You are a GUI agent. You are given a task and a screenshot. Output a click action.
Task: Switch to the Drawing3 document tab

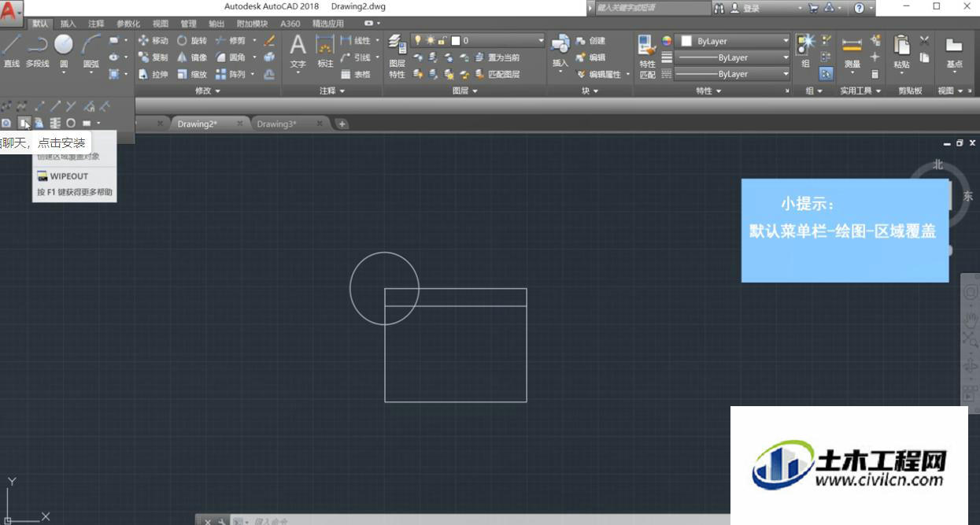[x=276, y=124]
